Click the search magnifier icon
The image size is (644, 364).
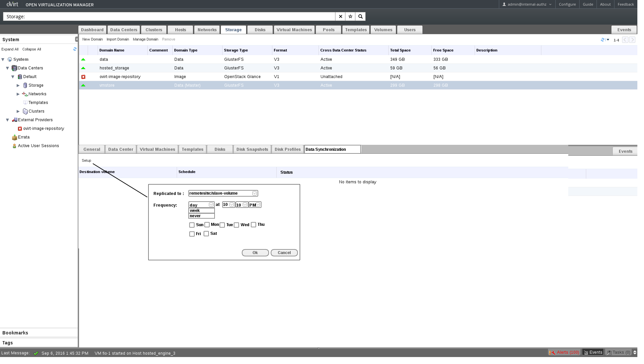pyautogui.click(x=360, y=17)
